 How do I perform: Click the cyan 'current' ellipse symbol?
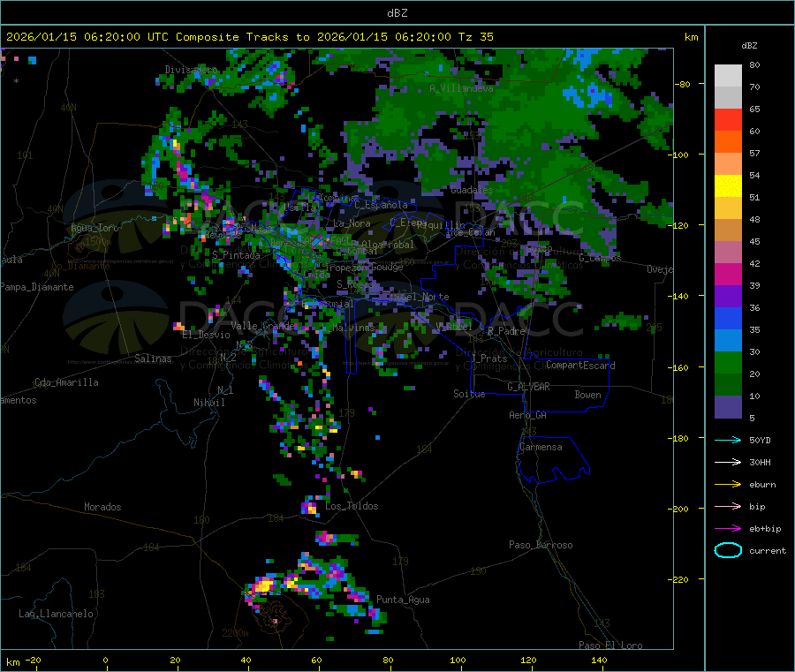728,550
